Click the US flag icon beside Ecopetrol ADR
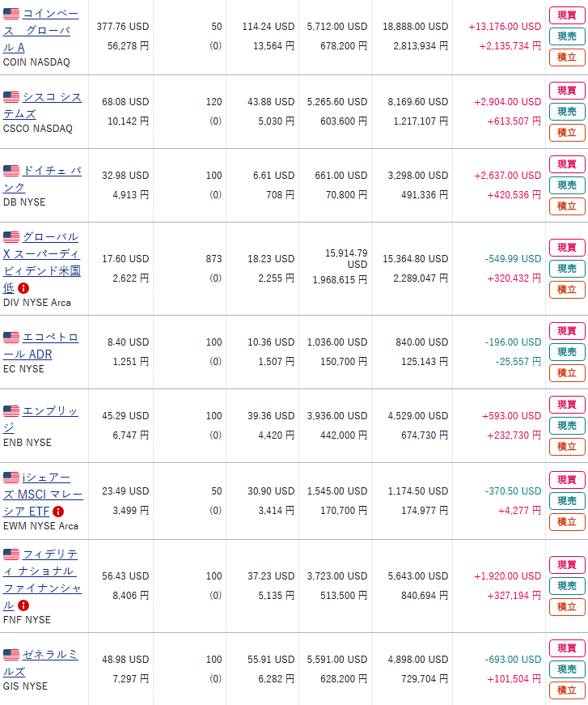Viewport: 588px width, 705px height. 11,337
